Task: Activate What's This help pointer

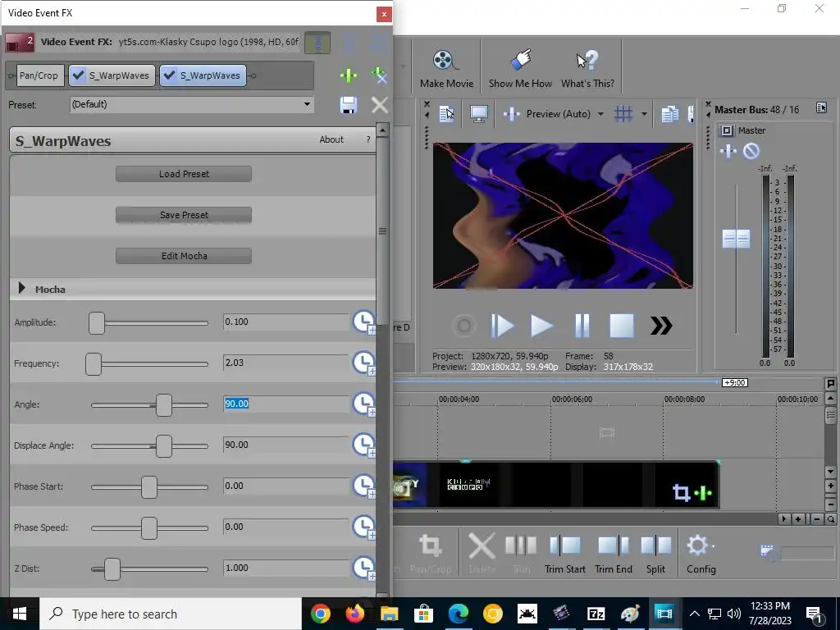Action: pyautogui.click(x=587, y=69)
